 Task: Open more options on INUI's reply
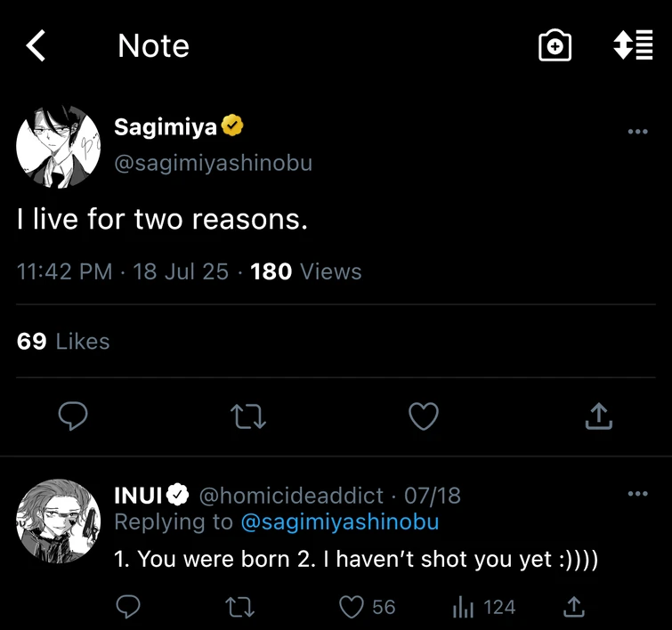(x=637, y=494)
